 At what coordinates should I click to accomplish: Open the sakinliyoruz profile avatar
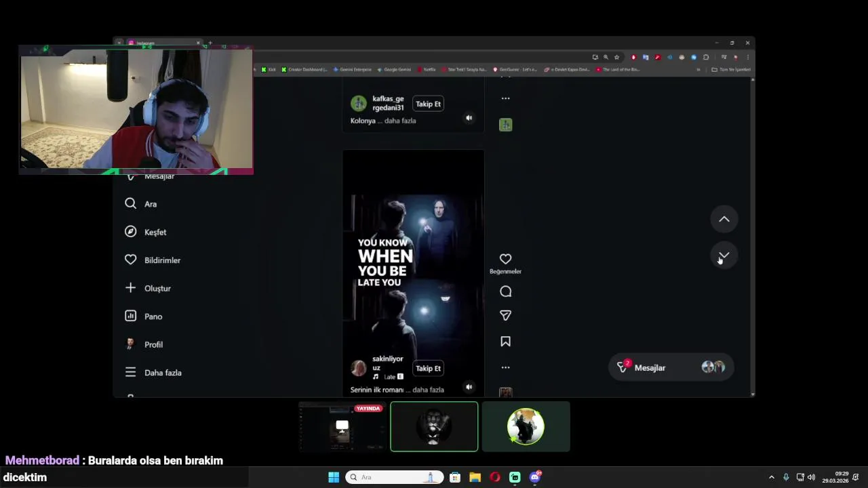[x=359, y=368]
